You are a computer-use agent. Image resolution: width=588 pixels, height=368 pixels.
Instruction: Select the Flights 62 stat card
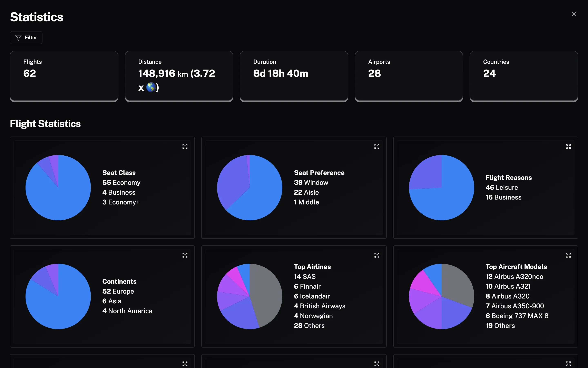[x=64, y=76]
